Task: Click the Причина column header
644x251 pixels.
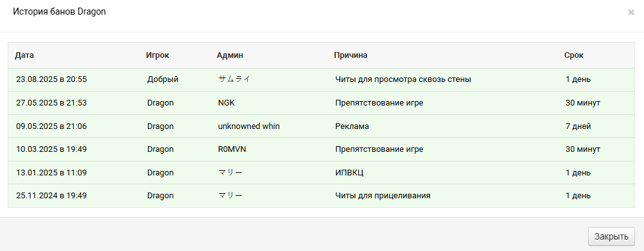Action: pyautogui.click(x=351, y=55)
